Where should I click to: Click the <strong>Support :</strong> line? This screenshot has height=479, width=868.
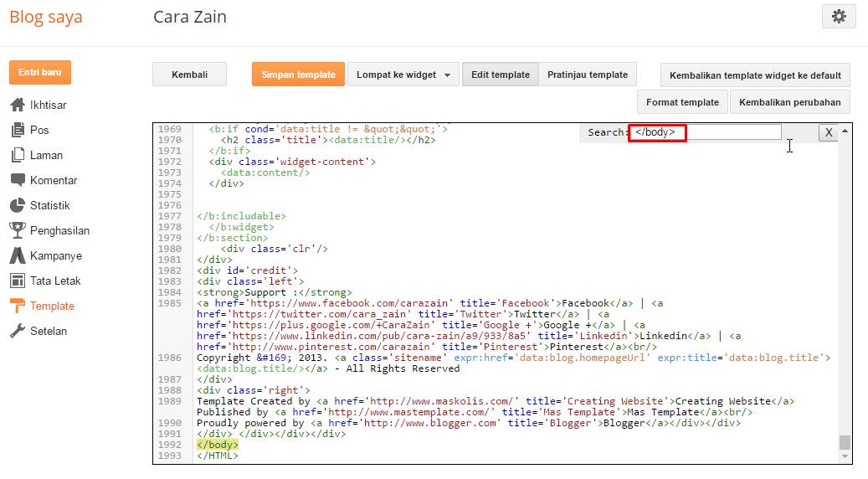(x=275, y=292)
